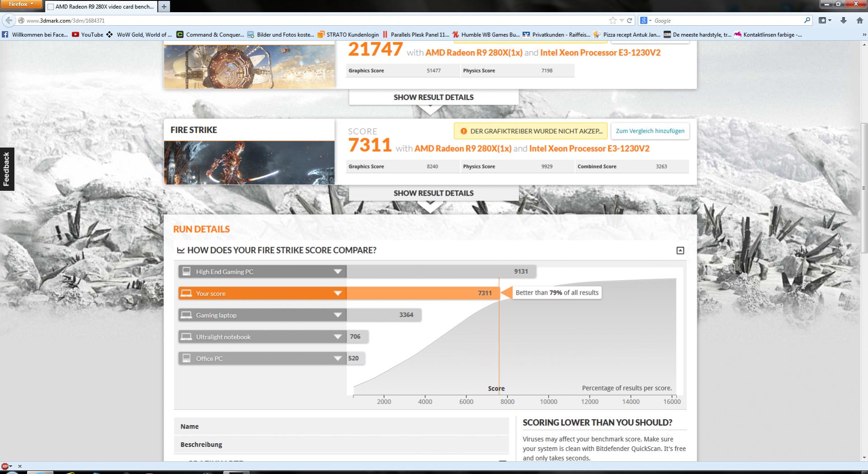Image resolution: width=868 pixels, height=474 pixels.
Task: Click the Better than 79% of all results label
Action: point(557,293)
